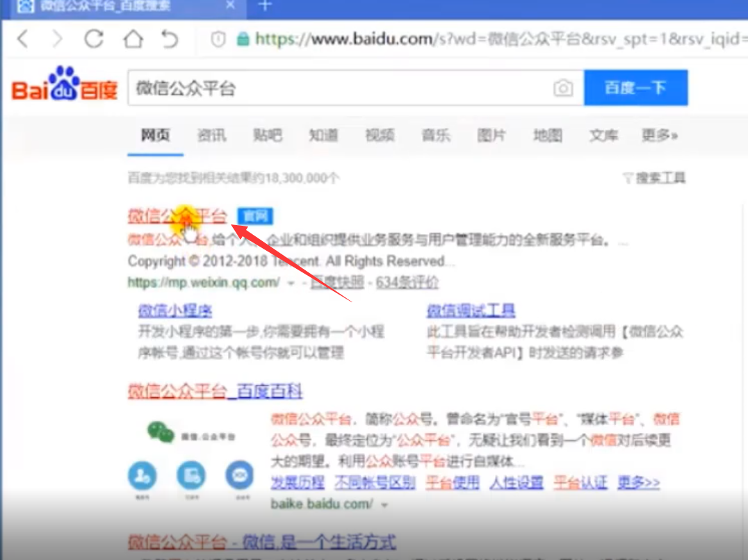Open the 微信小程序 sub-link
This screenshot has width=748, height=560.
point(175,311)
